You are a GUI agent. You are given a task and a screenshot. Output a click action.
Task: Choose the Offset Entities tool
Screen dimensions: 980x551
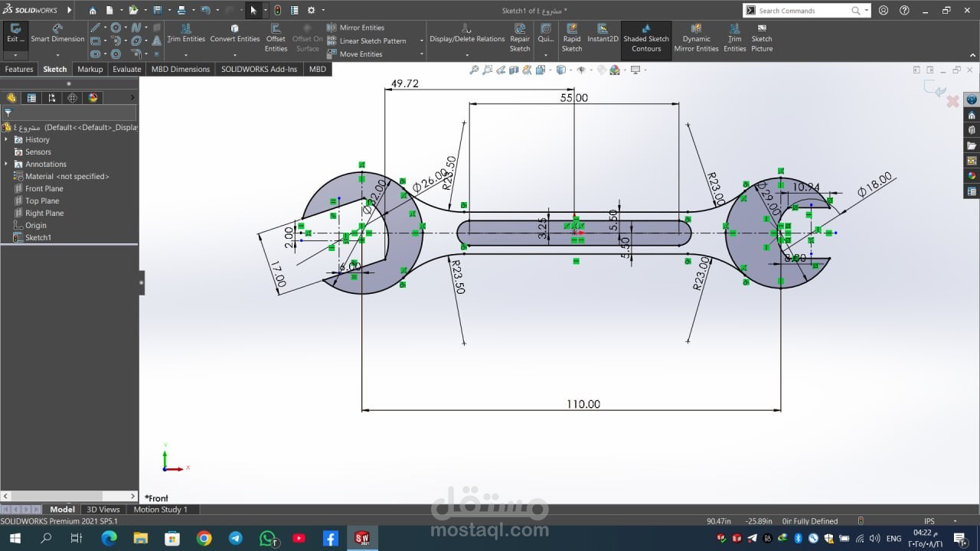coord(276,38)
